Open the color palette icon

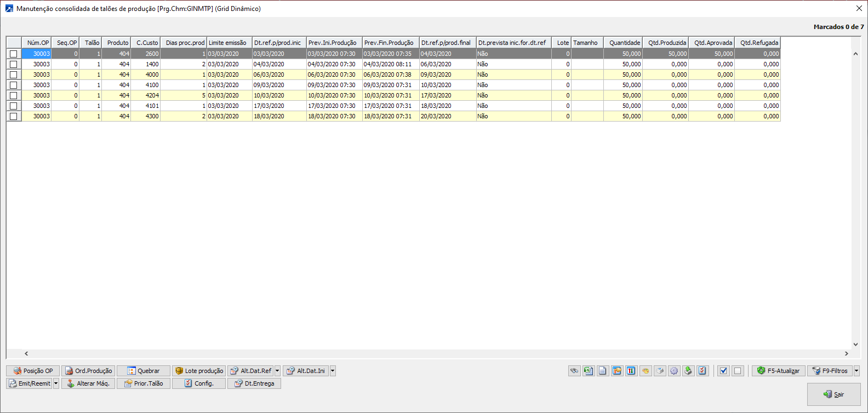pos(646,371)
